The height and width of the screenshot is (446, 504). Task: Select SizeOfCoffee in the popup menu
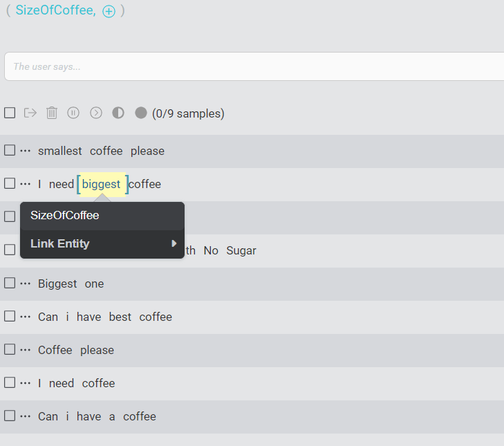(102, 216)
